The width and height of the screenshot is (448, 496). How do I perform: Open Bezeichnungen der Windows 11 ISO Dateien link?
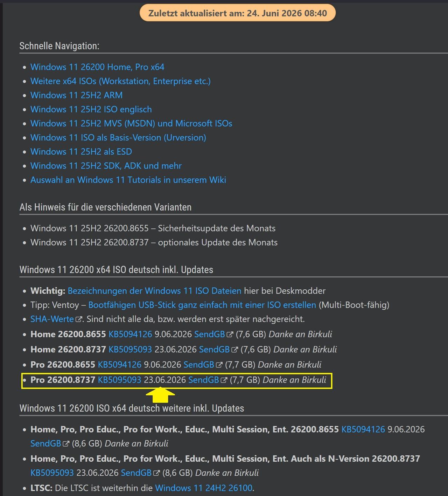pyautogui.click(x=154, y=291)
